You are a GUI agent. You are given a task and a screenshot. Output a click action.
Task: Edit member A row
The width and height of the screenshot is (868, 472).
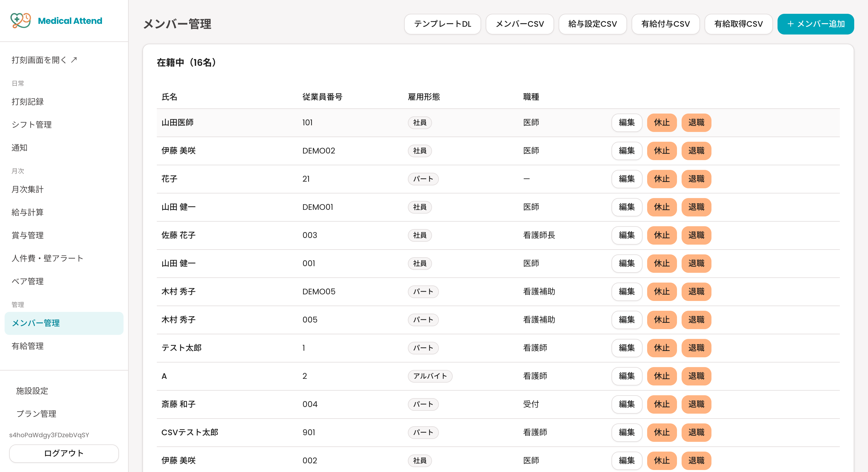pyautogui.click(x=627, y=376)
